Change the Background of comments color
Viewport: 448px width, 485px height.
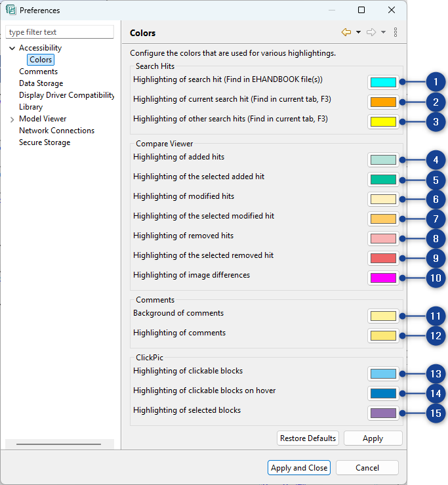pyautogui.click(x=383, y=316)
